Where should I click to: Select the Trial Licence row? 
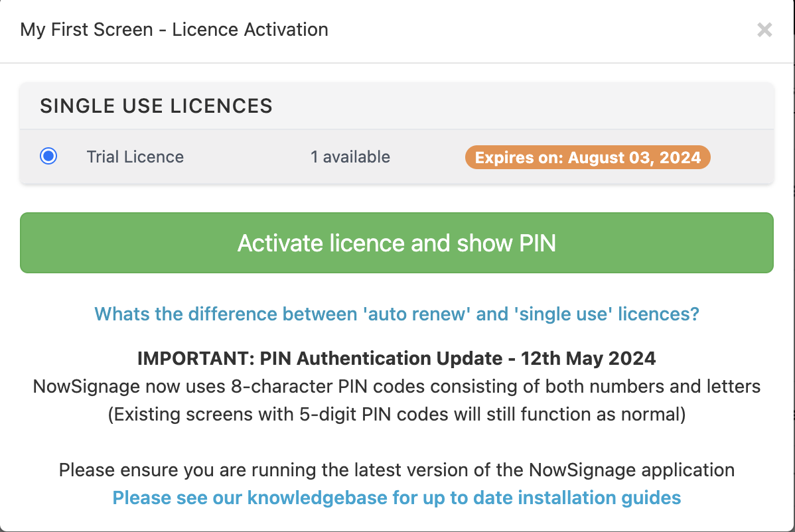coord(135,157)
